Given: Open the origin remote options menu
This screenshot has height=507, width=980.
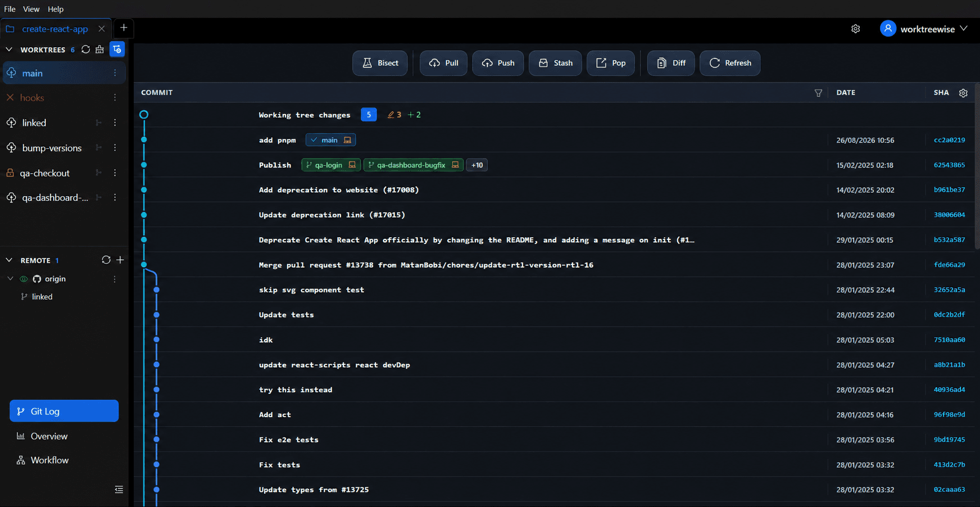Looking at the screenshot, I should 115,279.
